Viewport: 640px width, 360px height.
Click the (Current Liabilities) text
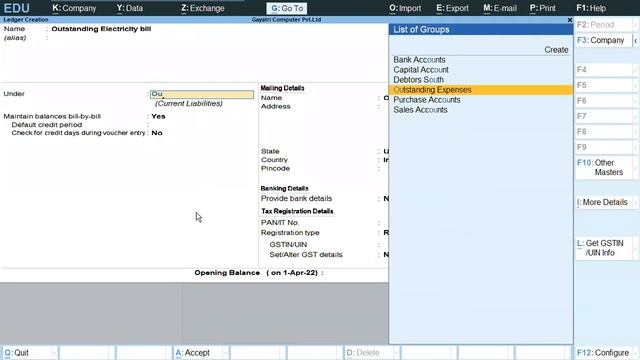(x=189, y=104)
